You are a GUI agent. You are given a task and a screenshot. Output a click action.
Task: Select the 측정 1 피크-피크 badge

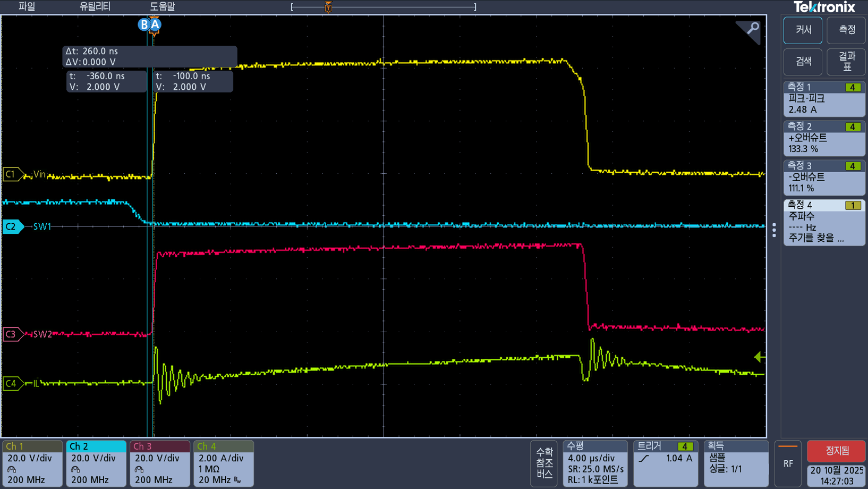pos(824,98)
